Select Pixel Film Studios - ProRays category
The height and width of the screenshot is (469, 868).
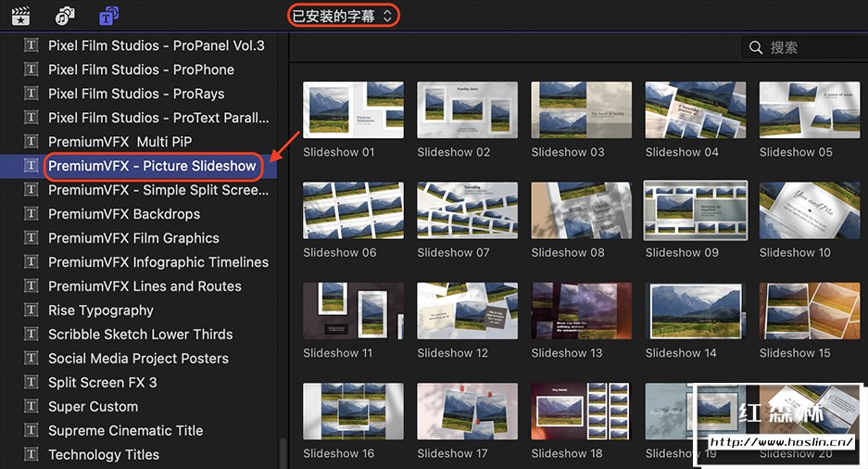[138, 94]
